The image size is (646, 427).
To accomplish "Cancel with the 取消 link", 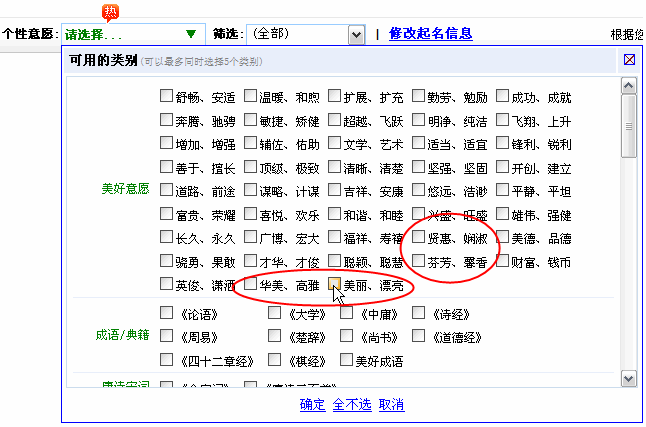I will (x=391, y=405).
